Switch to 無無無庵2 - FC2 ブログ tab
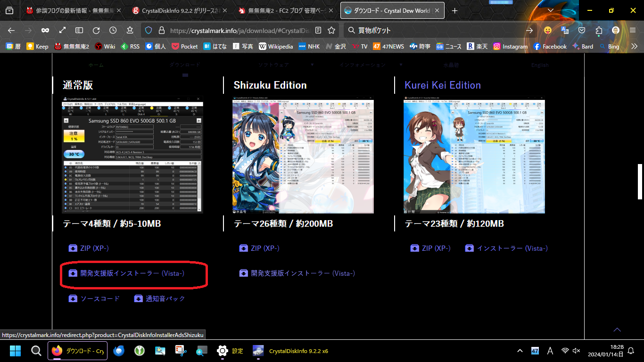The height and width of the screenshot is (362, 644). pos(286,10)
